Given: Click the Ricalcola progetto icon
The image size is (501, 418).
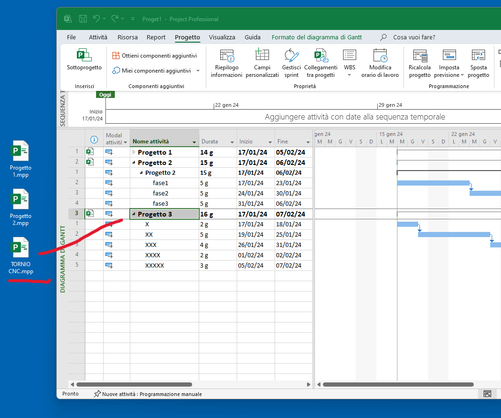Looking at the screenshot, I should (x=420, y=63).
